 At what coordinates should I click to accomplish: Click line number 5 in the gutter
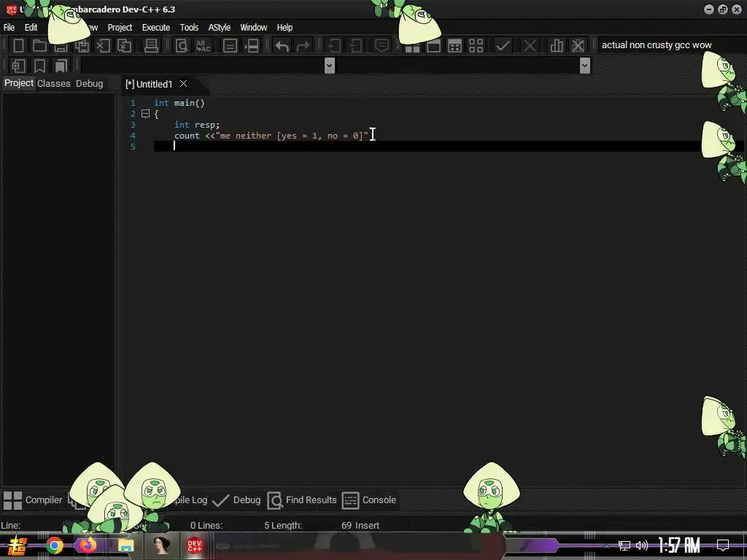pyautogui.click(x=133, y=147)
